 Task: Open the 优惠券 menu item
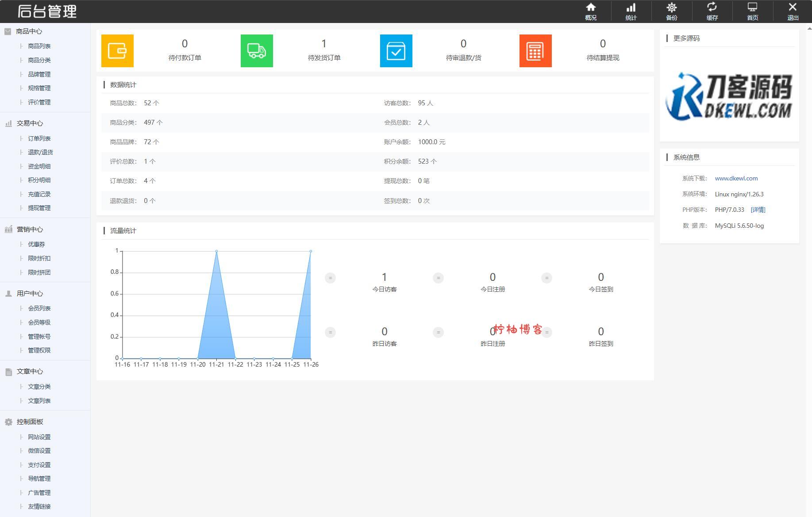pyautogui.click(x=36, y=244)
